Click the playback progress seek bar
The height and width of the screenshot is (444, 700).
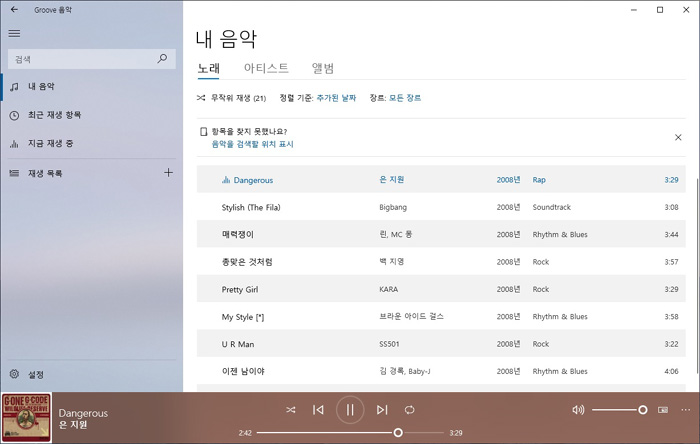pyautogui.click(x=350, y=432)
